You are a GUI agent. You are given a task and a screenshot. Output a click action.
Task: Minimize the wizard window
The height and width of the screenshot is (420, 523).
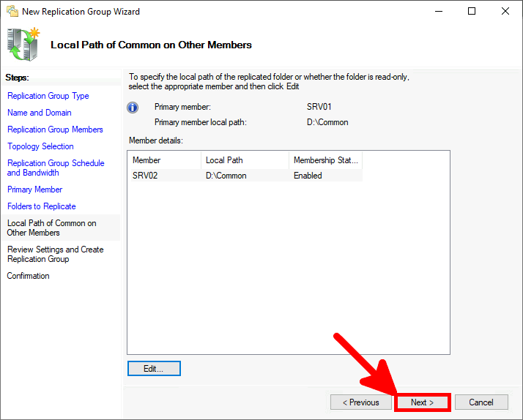coord(439,11)
